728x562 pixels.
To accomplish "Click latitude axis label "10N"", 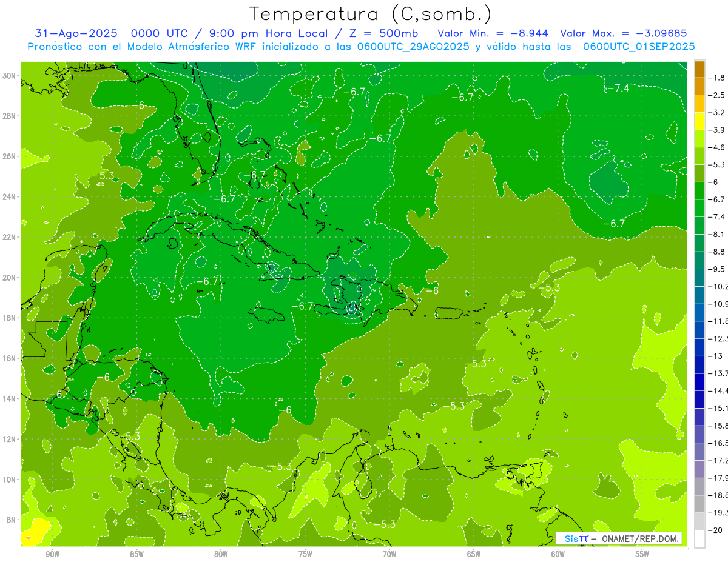I will tap(10, 480).
